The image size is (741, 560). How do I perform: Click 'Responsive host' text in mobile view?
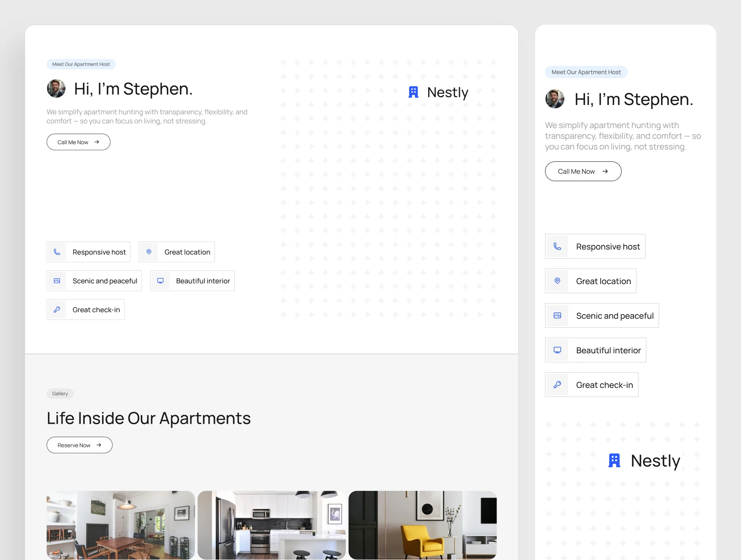(608, 247)
